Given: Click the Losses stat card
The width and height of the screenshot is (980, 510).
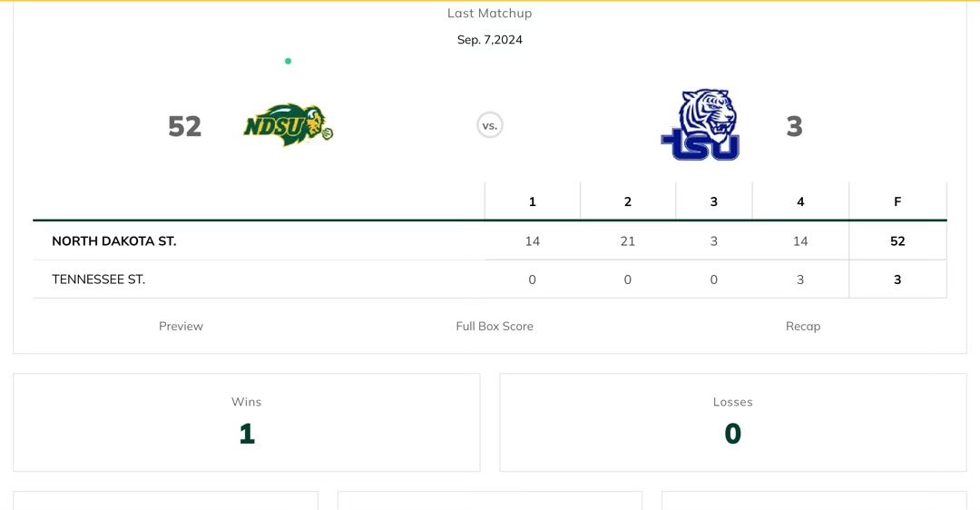Looking at the screenshot, I should [x=733, y=423].
